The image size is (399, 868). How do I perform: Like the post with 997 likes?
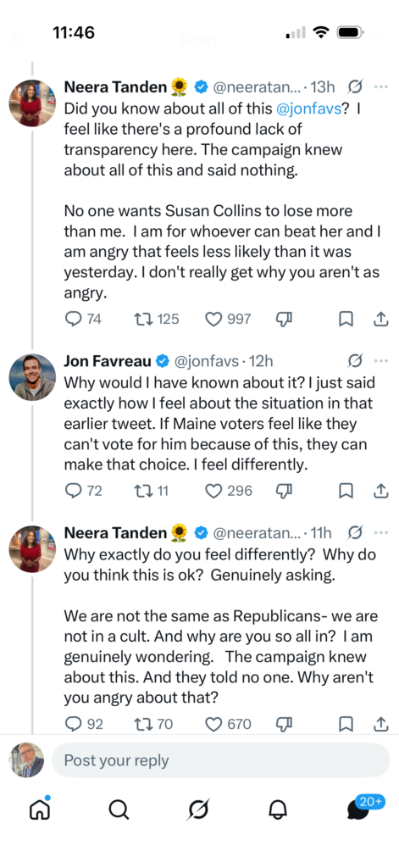click(228, 319)
